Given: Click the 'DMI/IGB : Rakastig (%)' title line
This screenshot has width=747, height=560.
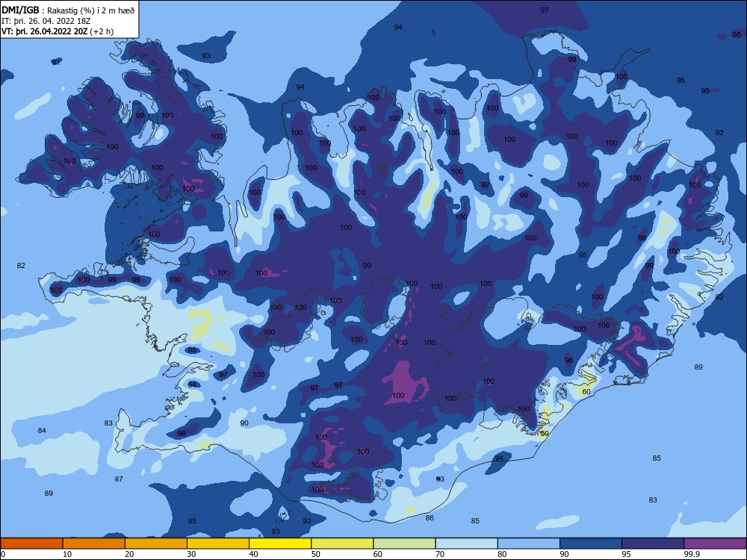Looking at the screenshot, I should 68,10.
